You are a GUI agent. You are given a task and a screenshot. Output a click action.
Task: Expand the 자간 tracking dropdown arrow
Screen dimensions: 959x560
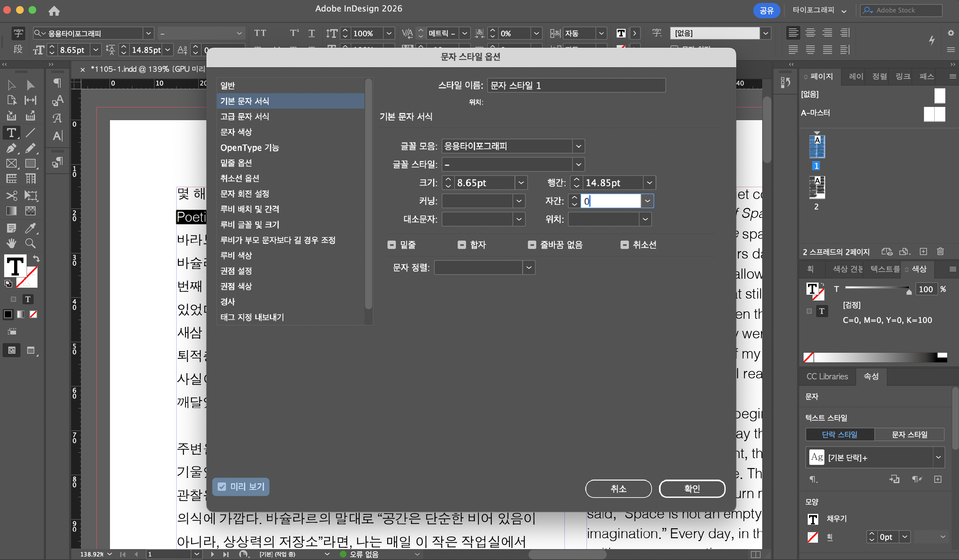(647, 201)
